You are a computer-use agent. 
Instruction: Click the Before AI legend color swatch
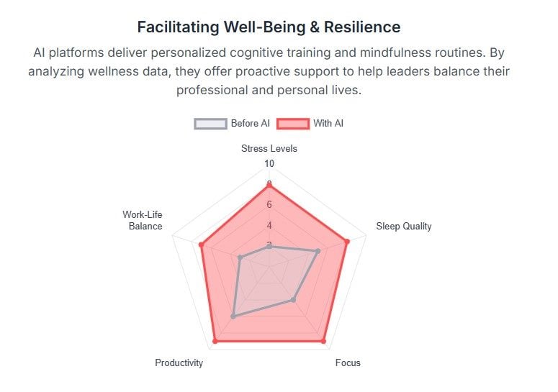point(210,124)
